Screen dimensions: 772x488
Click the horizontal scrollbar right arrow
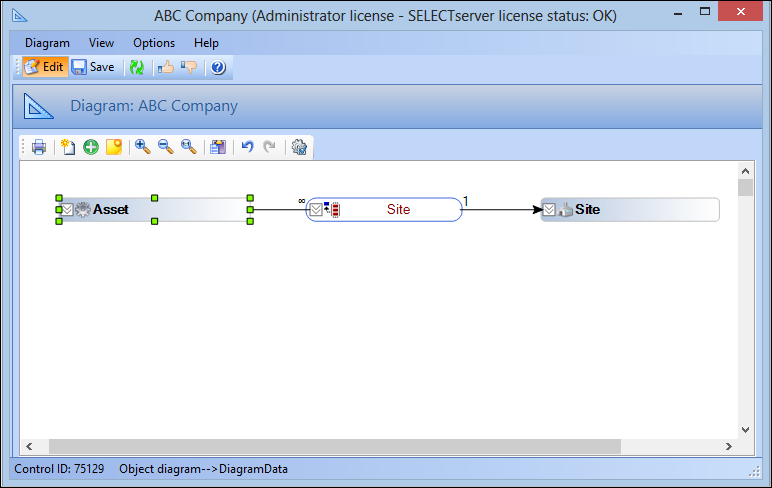coord(729,447)
